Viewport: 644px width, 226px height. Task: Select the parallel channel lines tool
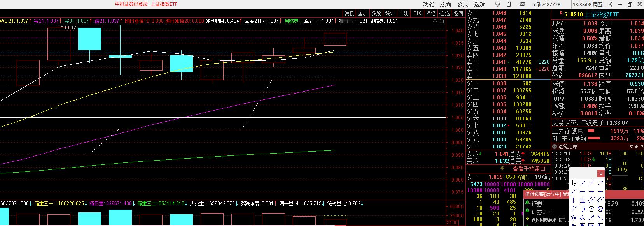591,200
